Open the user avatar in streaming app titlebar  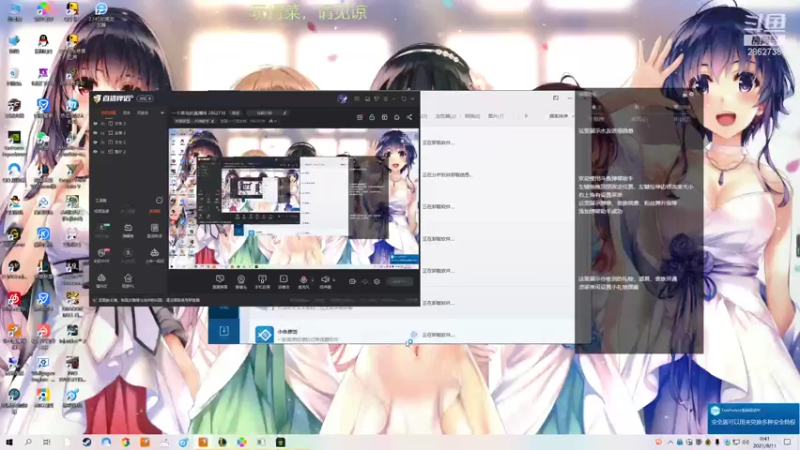click(342, 98)
